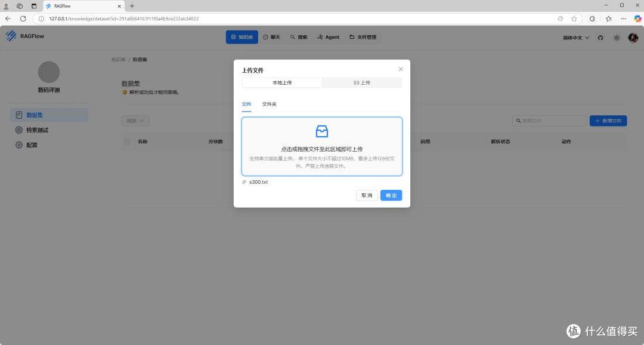Cancel the upload with 取消 button
The width and height of the screenshot is (644, 345).
pyautogui.click(x=366, y=195)
